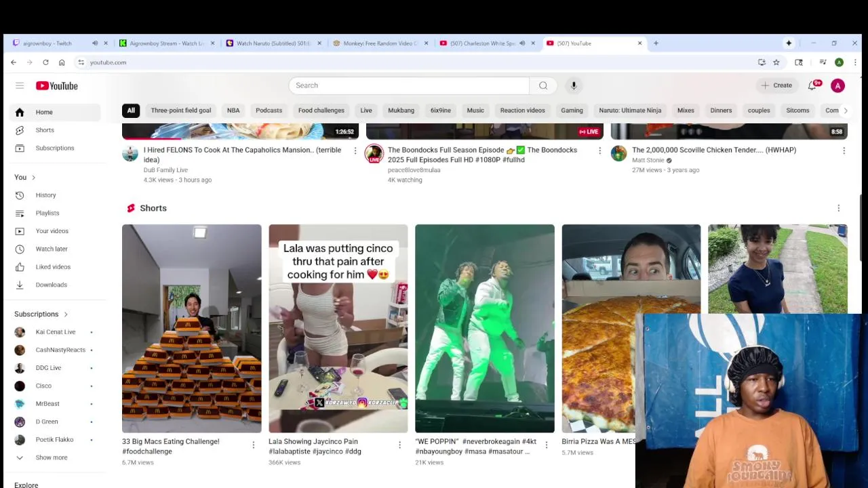Image resolution: width=868 pixels, height=488 pixels.
Task: Open browser three-dot menu
Action: coord(855,62)
